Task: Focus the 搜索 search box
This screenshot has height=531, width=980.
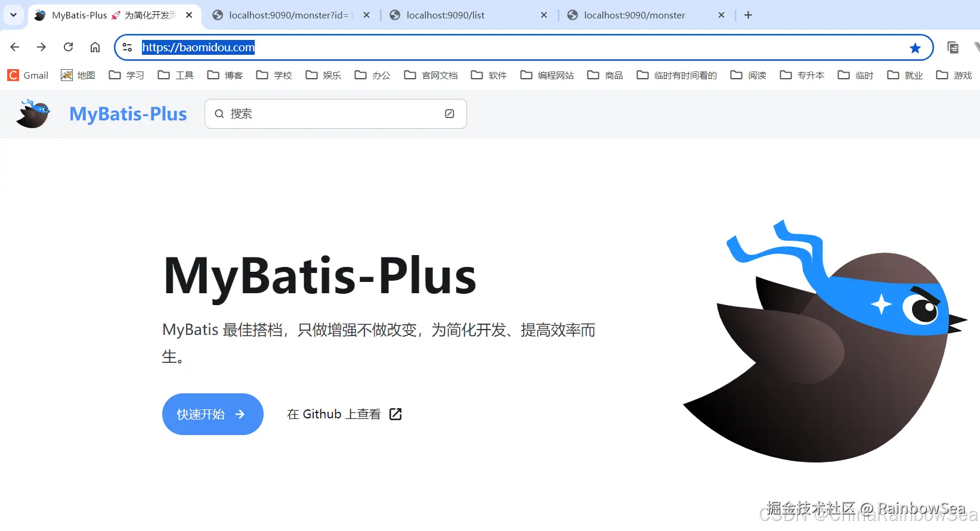Action: (335, 114)
